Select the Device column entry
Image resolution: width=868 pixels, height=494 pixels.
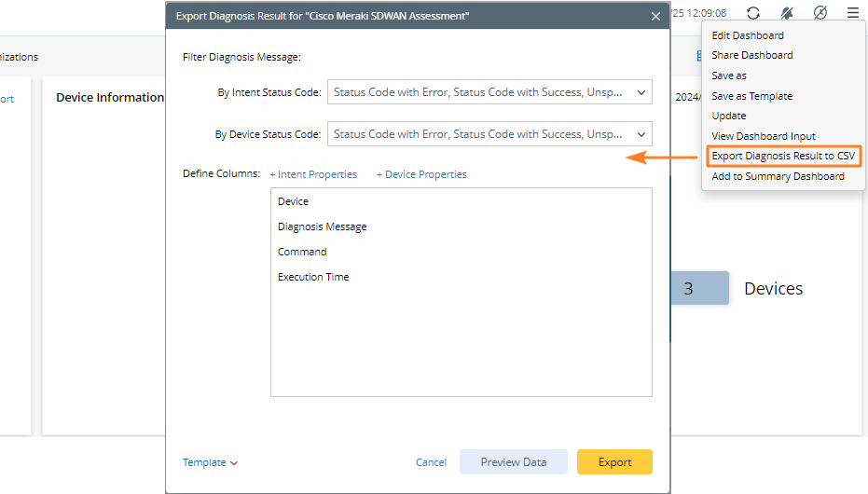pyautogui.click(x=293, y=201)
